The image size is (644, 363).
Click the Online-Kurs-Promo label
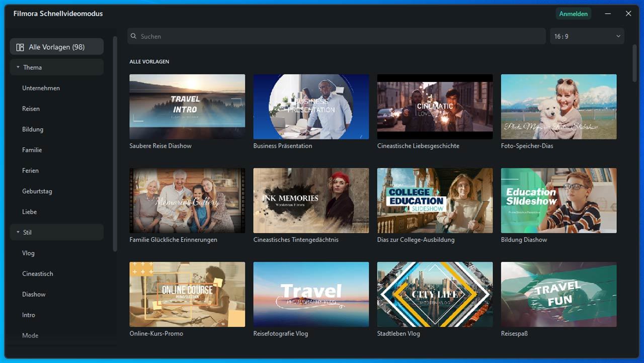click(x=156, y=333)
